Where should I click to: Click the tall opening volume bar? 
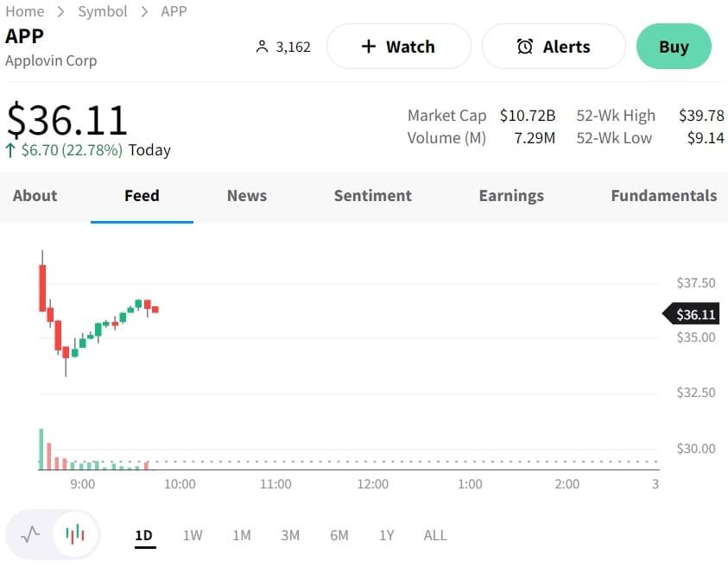click(x=41, y=449)
